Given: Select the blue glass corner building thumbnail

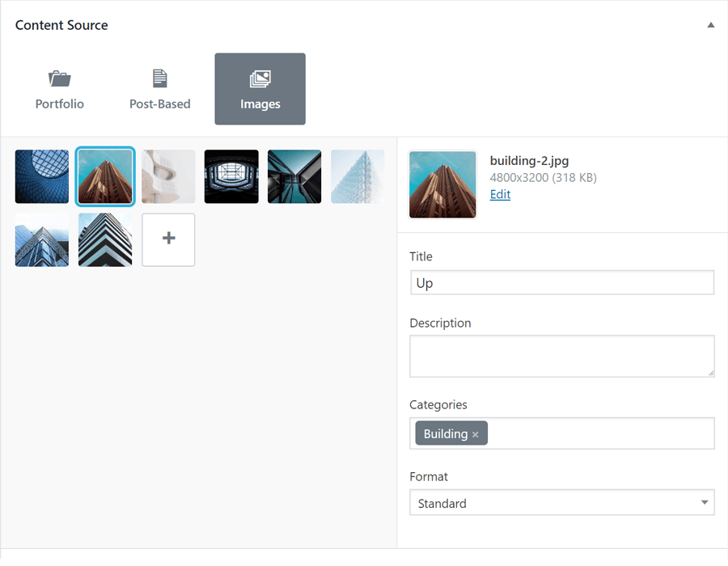Looking at the screenshot, I should (42, 240).
